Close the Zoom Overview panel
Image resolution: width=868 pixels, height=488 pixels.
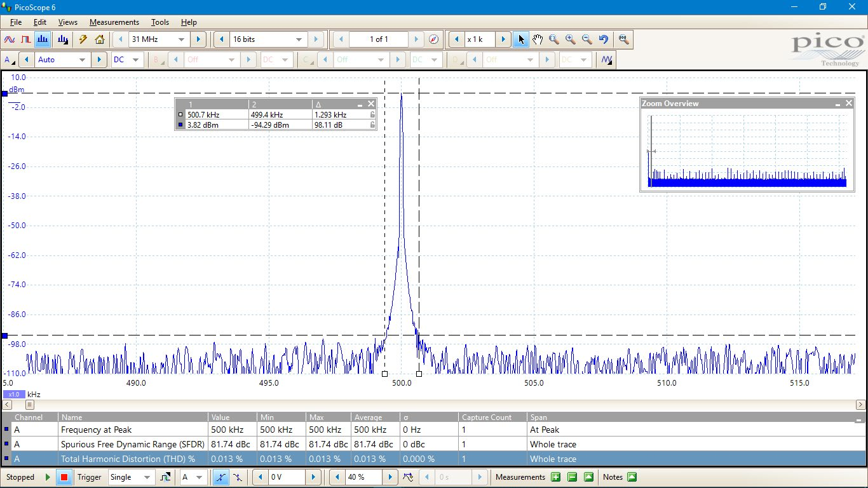click(x=848, y=104)
